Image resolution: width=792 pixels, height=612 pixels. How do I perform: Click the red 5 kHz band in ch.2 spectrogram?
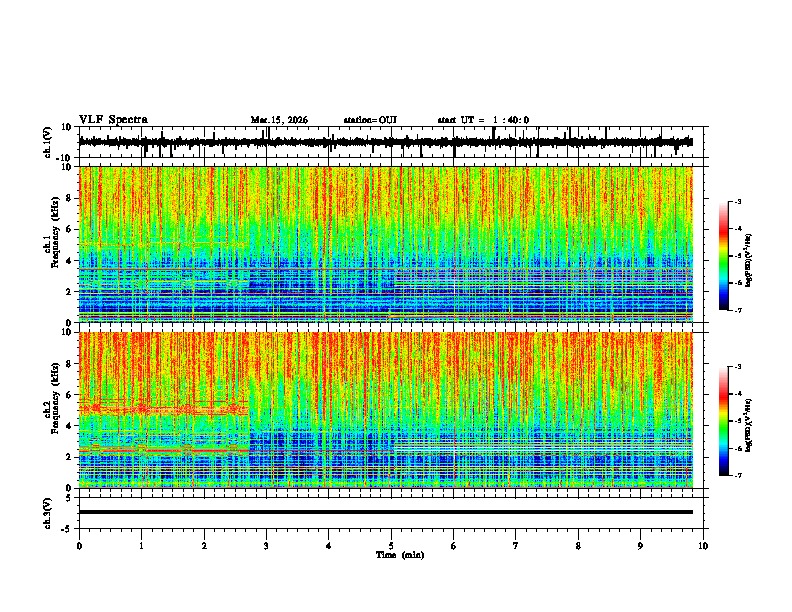(164, 408)
